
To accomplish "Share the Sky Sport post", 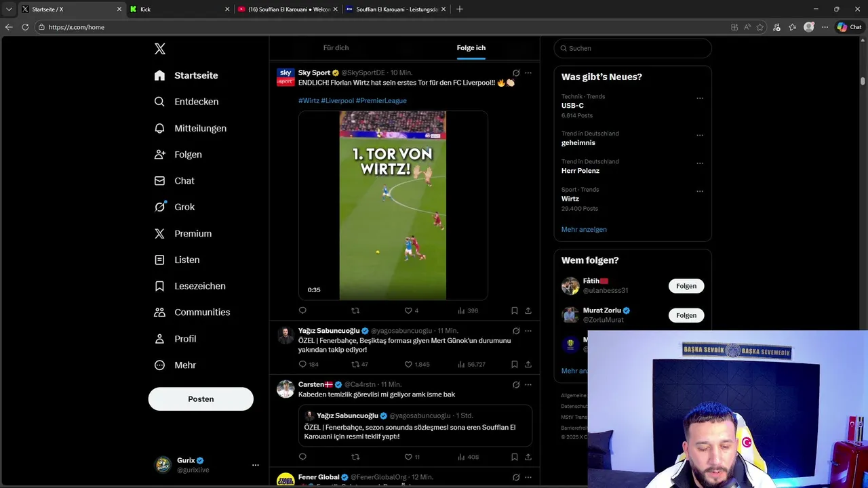I will [528, 310].
